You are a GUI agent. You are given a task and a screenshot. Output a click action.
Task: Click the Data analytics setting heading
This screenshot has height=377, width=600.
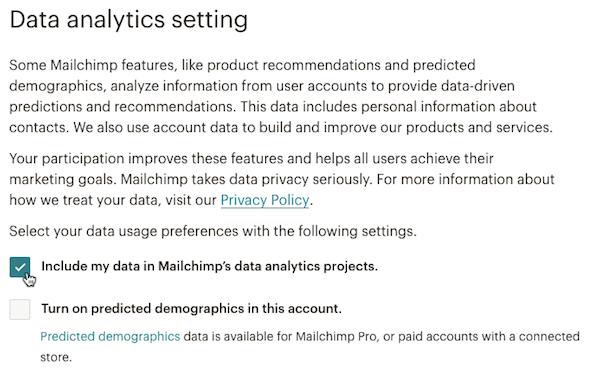pyautogui.click(x=129, y=20)
